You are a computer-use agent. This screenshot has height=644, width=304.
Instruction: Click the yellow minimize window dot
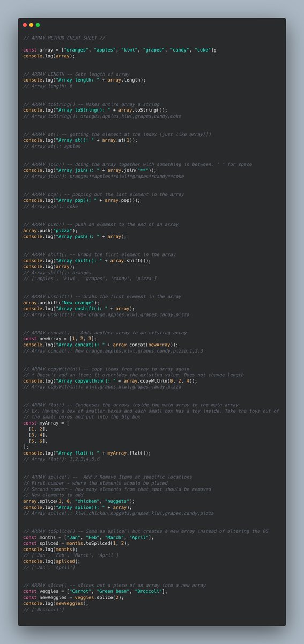tap(31, 25)
